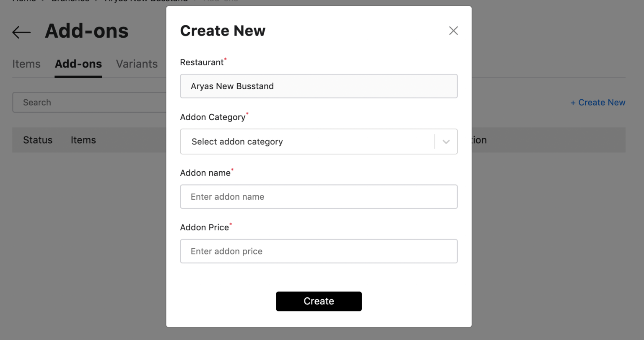
Task: Open the addon category dropdown via its chevron
Action: (x=446, y=142)
